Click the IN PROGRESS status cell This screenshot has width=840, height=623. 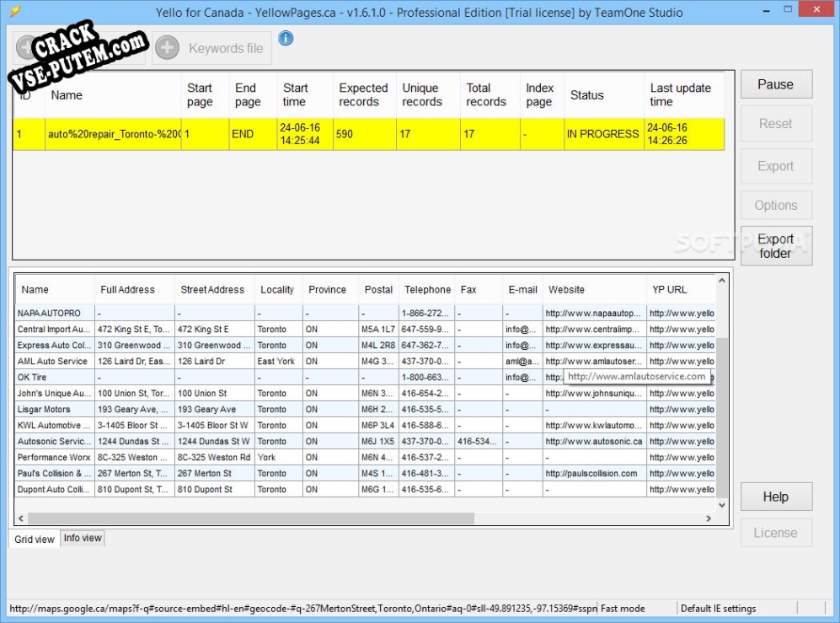point(603,134)
